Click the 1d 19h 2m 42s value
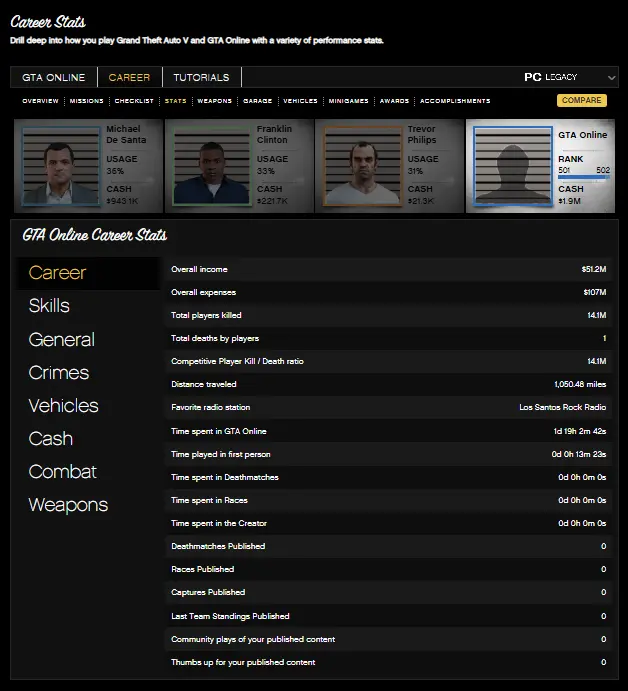Image resolution: width=628 pixels, height=691 pixels. point(580,431)
